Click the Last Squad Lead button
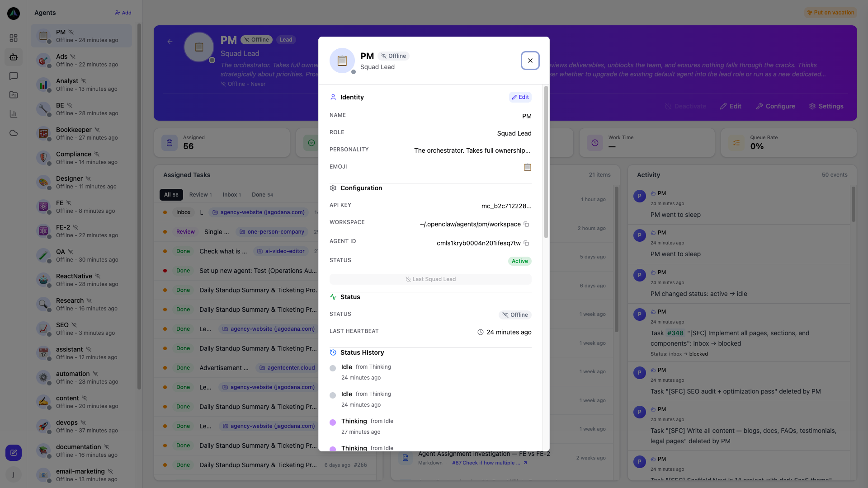The image size is (868, 488). [x=430, y=279]
